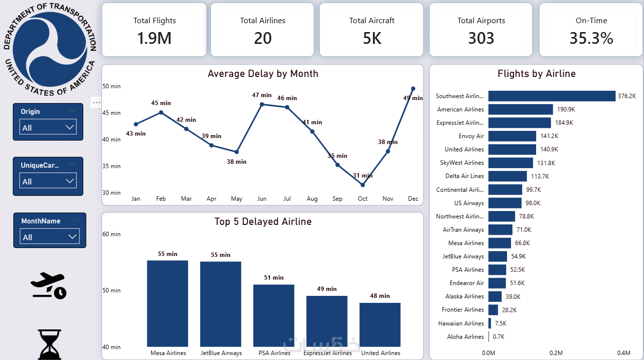The width and height of the screenshot is (644, 360).
Task: Click the United Airlines 48 min column
Action: 380,324
